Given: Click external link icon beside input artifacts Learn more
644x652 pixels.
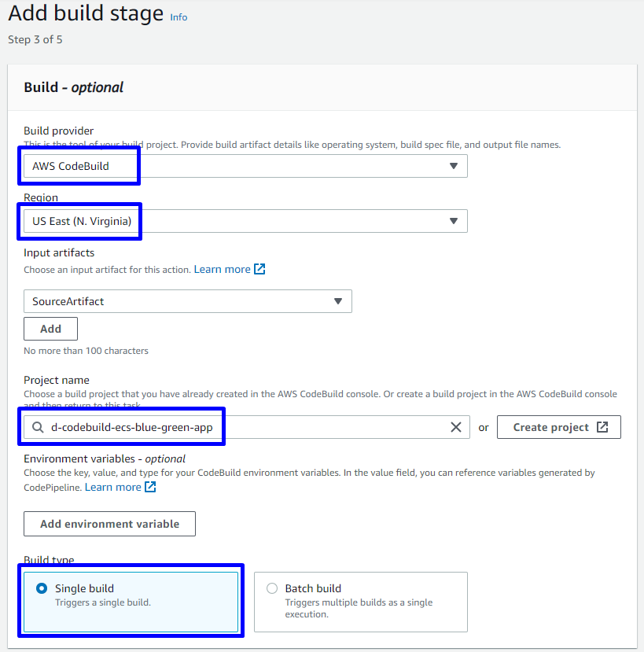Looking at the screenshot, I should pyautogui.click(x=259, y=269).
